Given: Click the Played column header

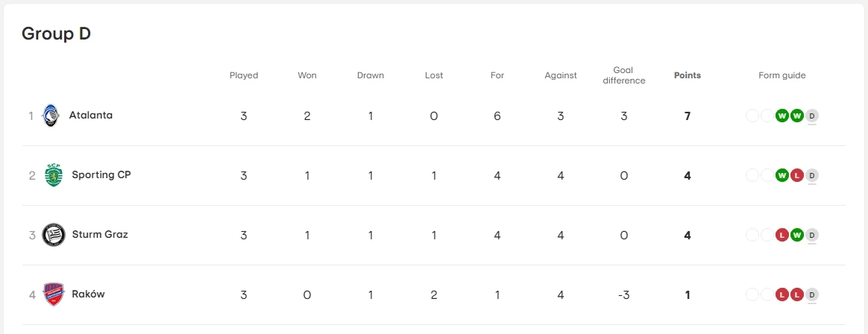Looking at the screenshot, I should [244, 75].
